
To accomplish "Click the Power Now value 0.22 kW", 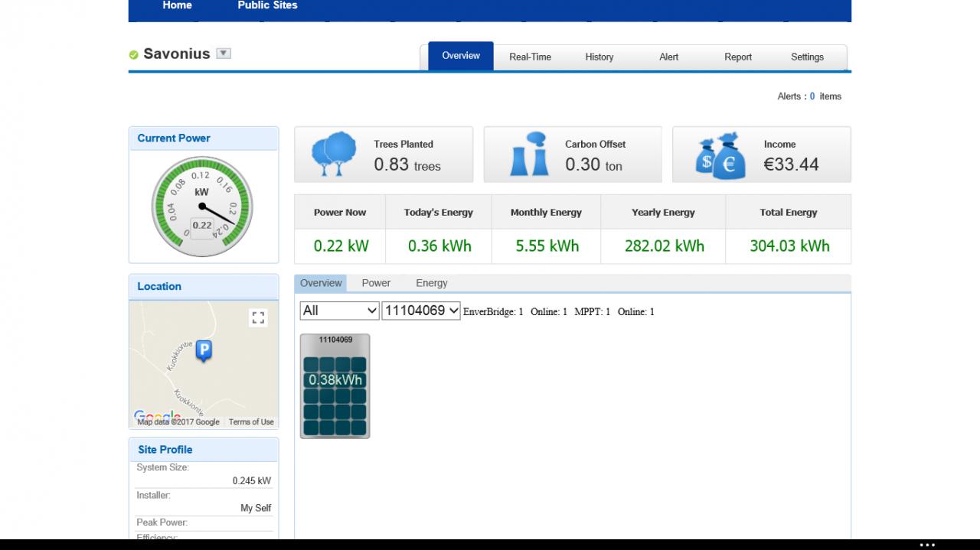I will [341, 246].
